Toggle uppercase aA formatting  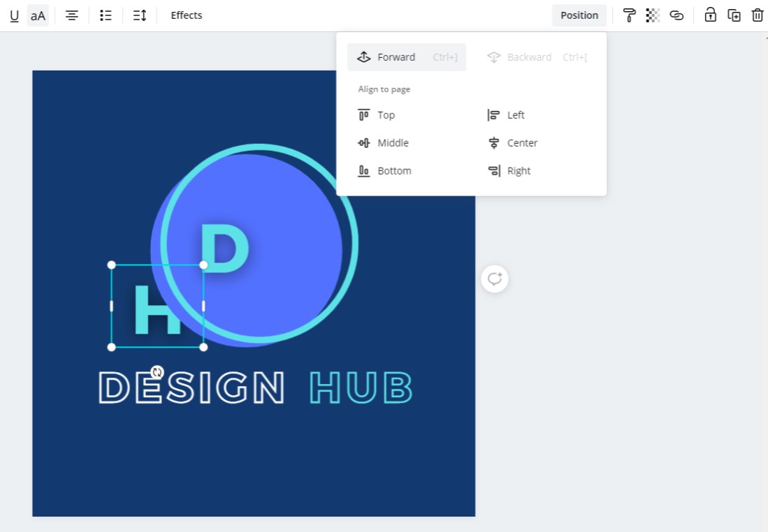point(38,15)
